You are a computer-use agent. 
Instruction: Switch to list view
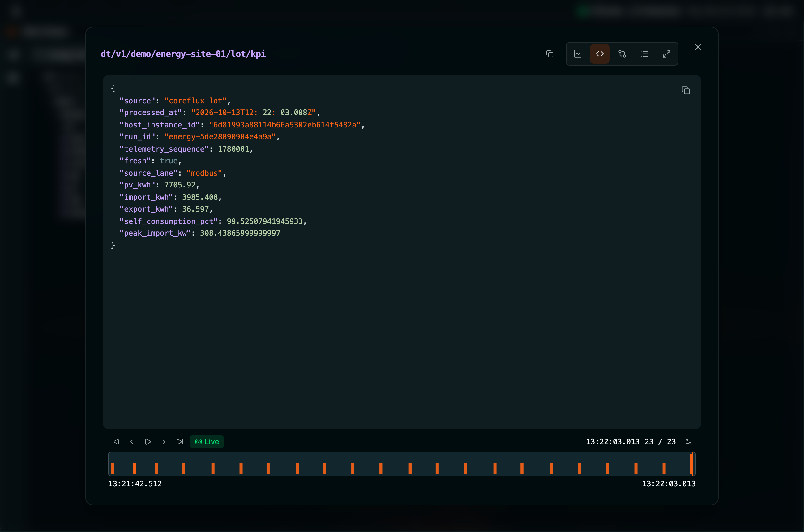point(644,54)
